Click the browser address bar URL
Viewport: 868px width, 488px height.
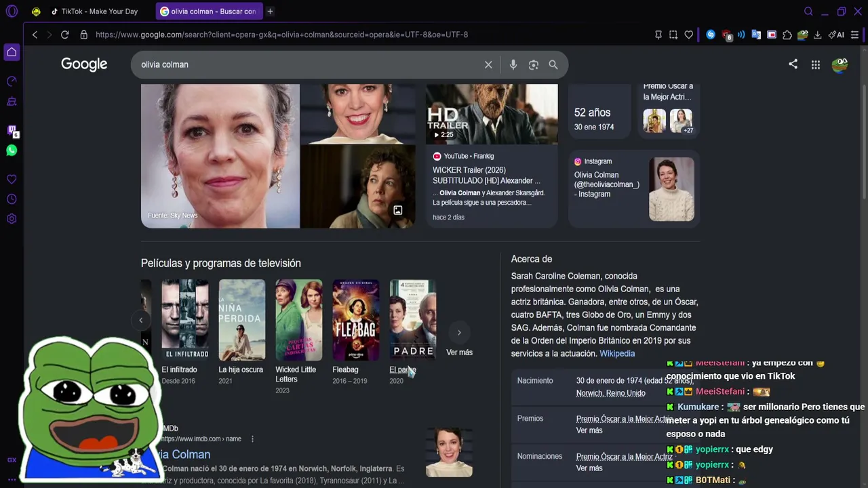tap(281, 35)
